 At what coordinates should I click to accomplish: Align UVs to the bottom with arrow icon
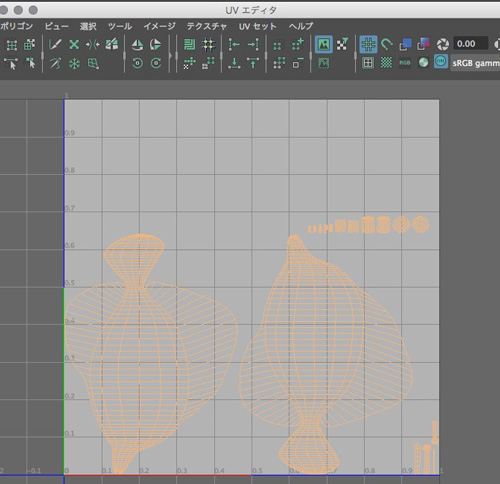[234, 63]
